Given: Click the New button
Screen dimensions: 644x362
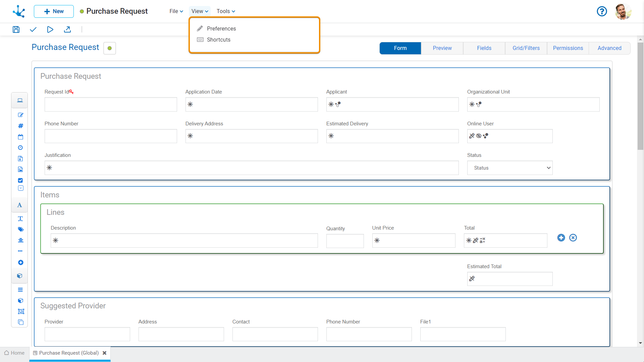Looking at the screenshot, I should pyautogui.click(x=54, y=11).
